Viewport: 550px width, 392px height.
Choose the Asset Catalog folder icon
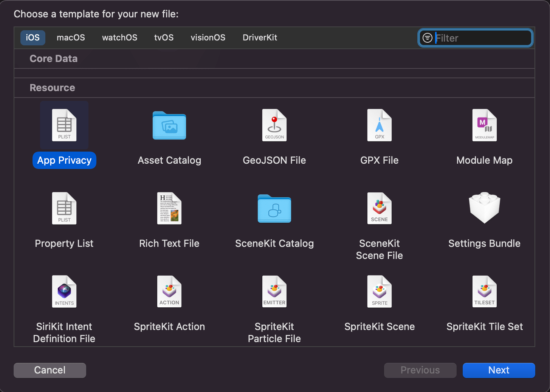(169, 126)
